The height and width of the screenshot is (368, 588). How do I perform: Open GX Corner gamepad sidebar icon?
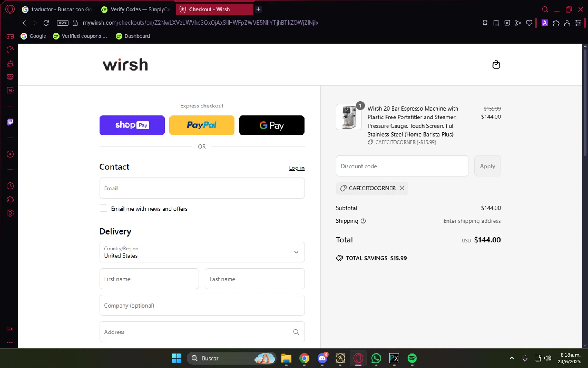(x=10, y=36)
